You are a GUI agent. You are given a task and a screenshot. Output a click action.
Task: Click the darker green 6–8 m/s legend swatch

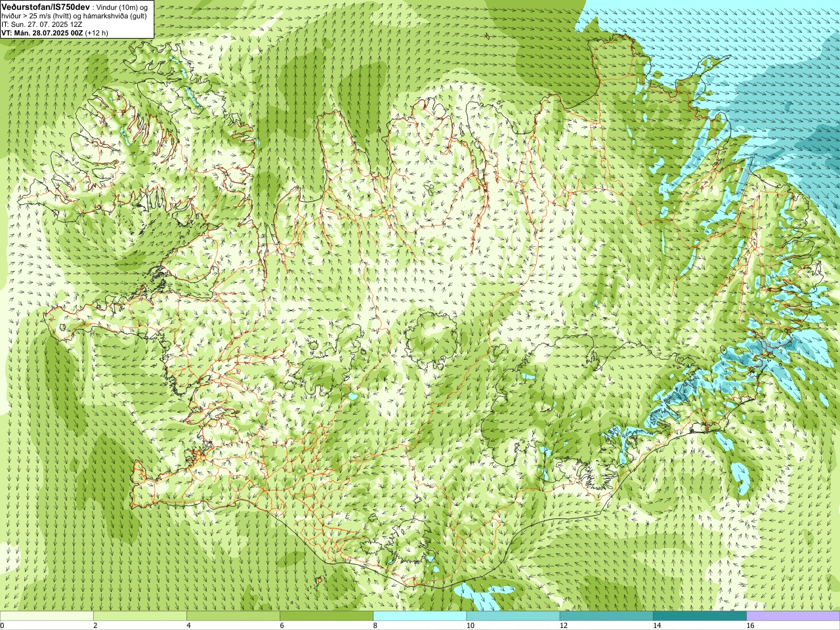click(x=327, y=616)
